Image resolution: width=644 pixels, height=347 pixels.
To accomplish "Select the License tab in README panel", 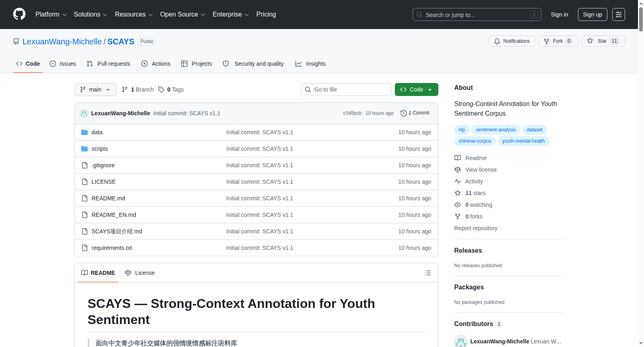I will 140,273.
